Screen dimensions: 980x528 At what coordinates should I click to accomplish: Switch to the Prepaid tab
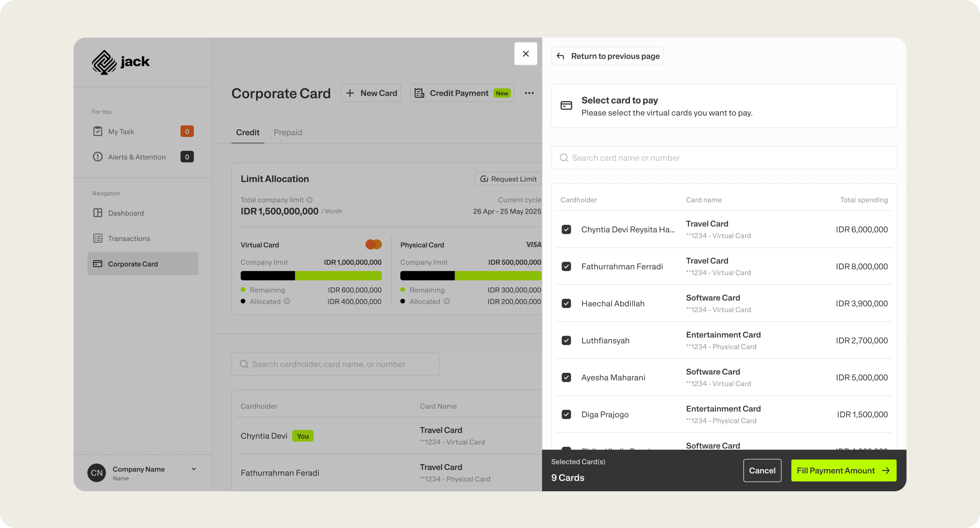pos(288,133)
